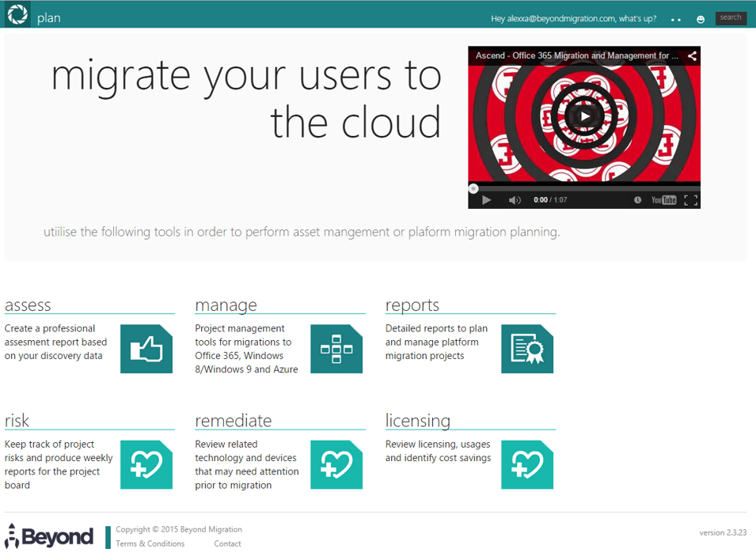Open the remediate section heading
Viewport: 756px width, 560px height.
click(234, 421)
